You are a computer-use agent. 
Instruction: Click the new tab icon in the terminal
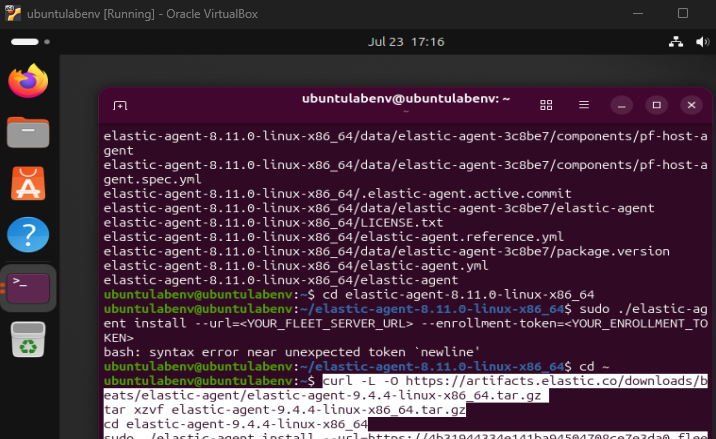[x=120, y=106]
